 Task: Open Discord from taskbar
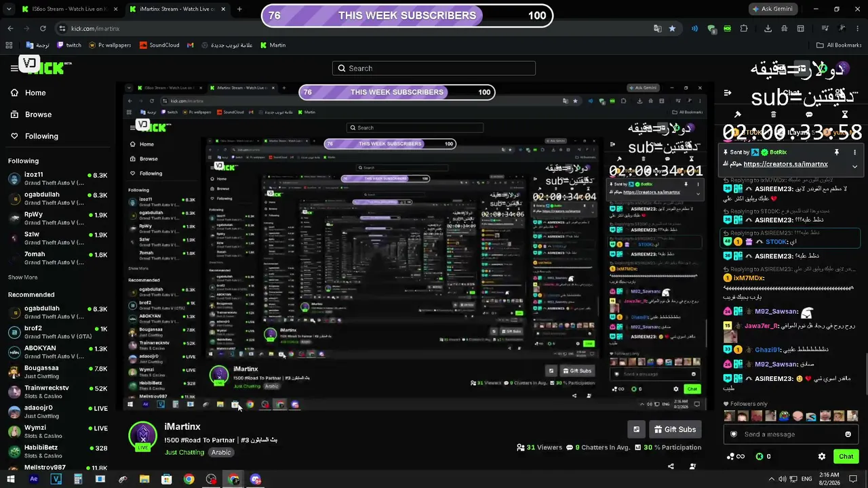256,479
